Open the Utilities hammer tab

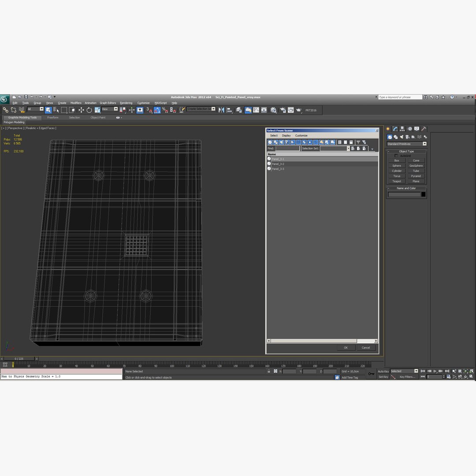[x=424, y=129]
